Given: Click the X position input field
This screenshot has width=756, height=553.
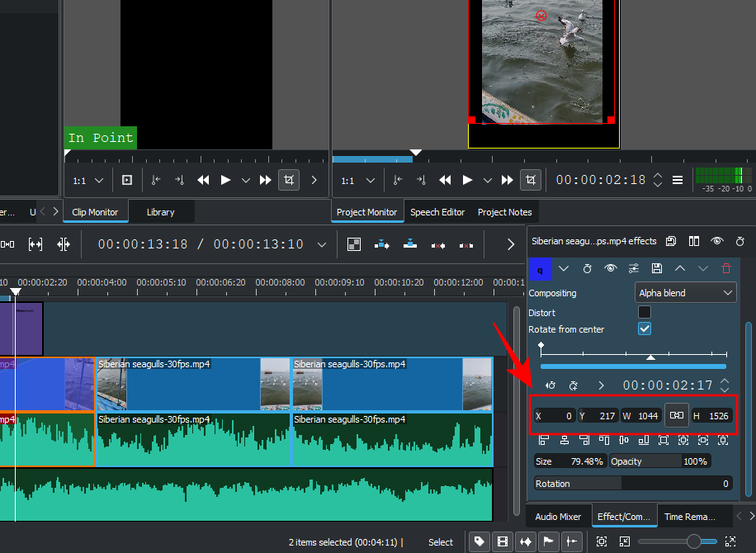Looking at the screenshot, I should point(555,416).
